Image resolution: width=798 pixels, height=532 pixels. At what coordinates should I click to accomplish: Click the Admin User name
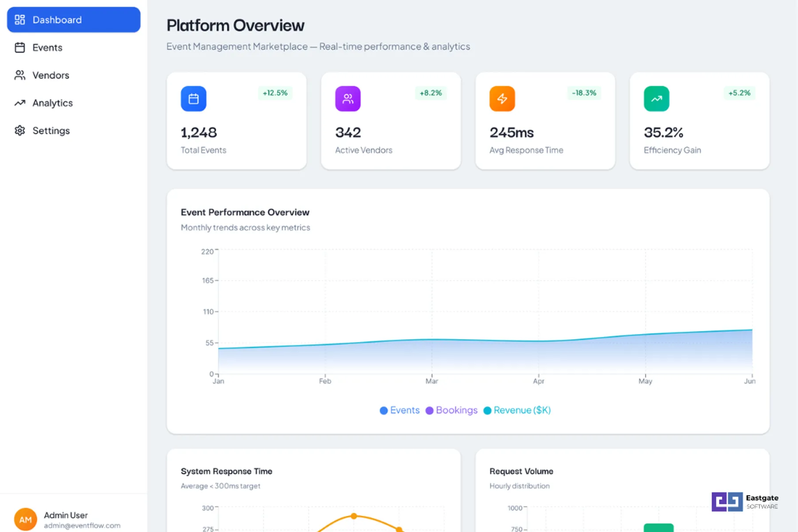coord(66,515)
